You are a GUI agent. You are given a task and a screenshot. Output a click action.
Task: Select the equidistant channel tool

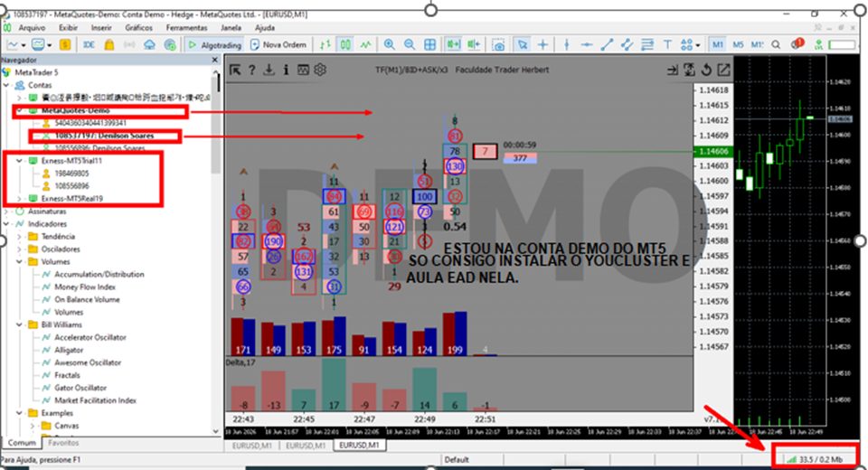point(627,45)
